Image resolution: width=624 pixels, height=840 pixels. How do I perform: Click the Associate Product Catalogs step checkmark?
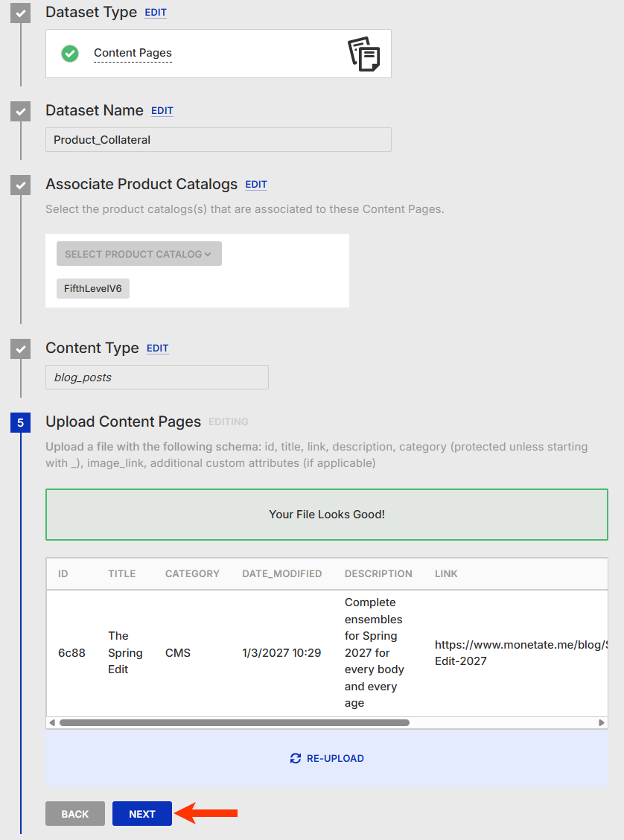(21, 185)
